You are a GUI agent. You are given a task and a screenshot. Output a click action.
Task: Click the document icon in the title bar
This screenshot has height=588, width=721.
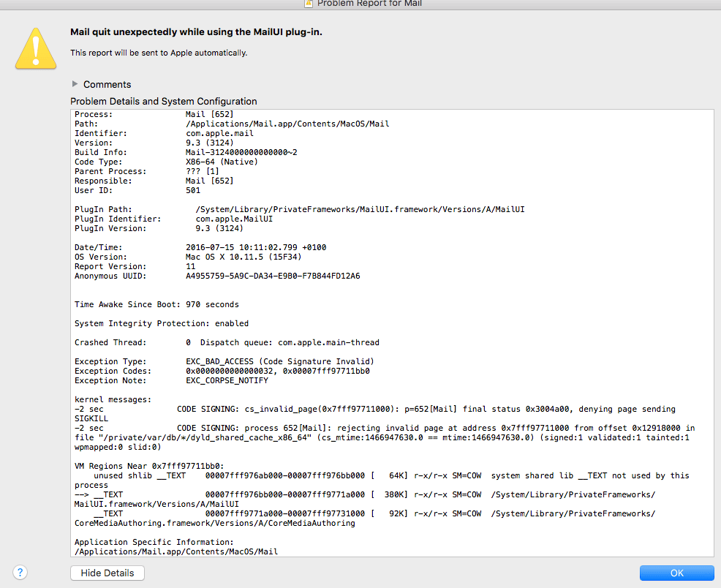(x=309, y=3)
